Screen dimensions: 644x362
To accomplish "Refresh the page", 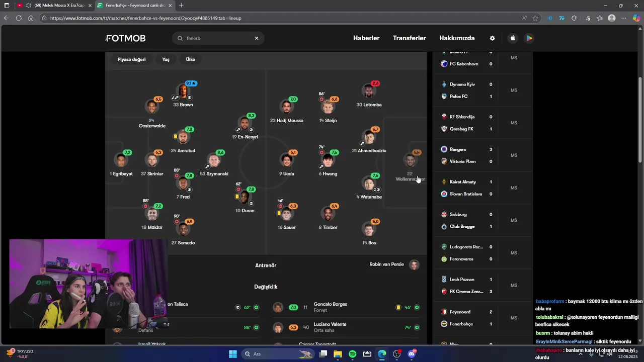I will pos(19,18).
